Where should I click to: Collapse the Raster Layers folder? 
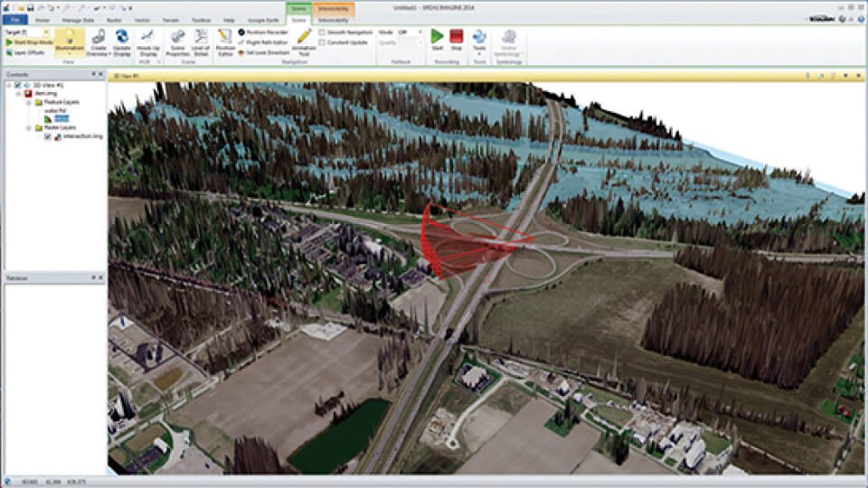[x=29, y=127]
